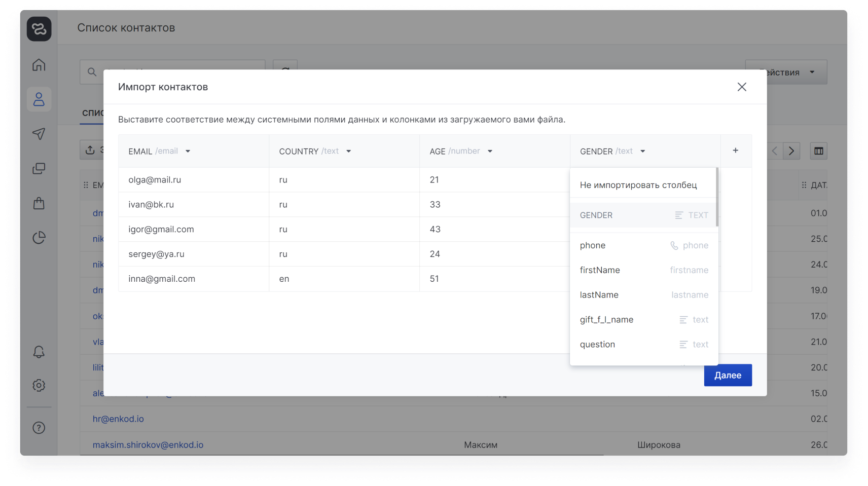Click the phone icon in phone option

674,245
